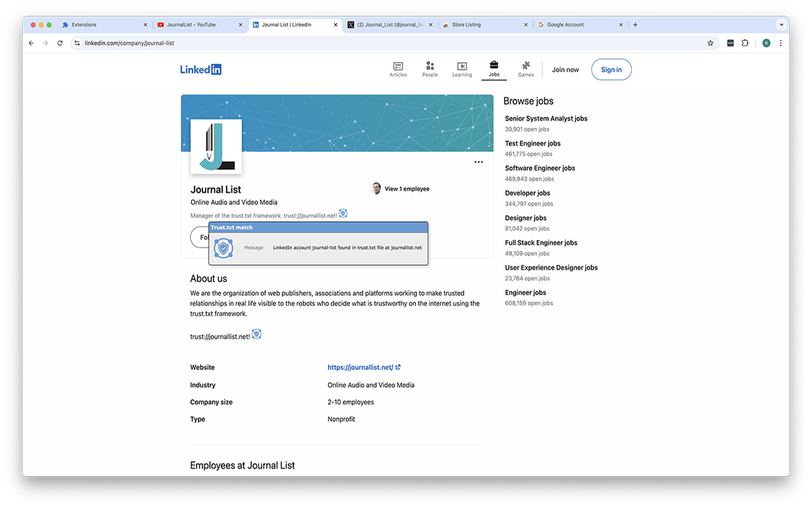Click the media control toolbar icon
Image resolution: width=812 pixels, height=508 pixels.
(730, 43)
